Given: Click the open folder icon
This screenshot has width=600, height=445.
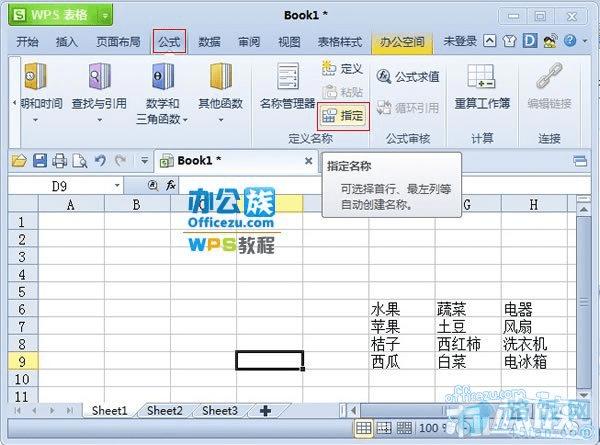Looking at the screenshot, I should [19, 161].
